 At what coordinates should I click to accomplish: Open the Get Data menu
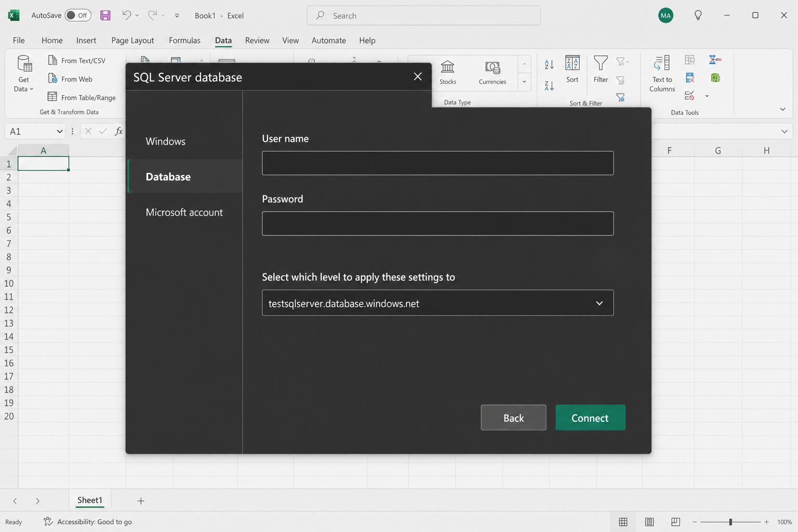click(x=24, y=74)
